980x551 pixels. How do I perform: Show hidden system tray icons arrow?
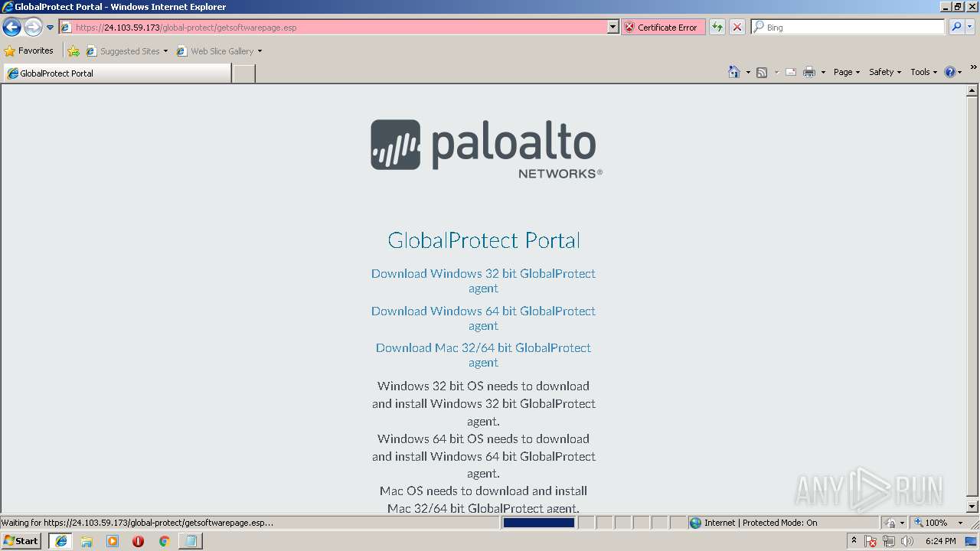pos(854,541)
